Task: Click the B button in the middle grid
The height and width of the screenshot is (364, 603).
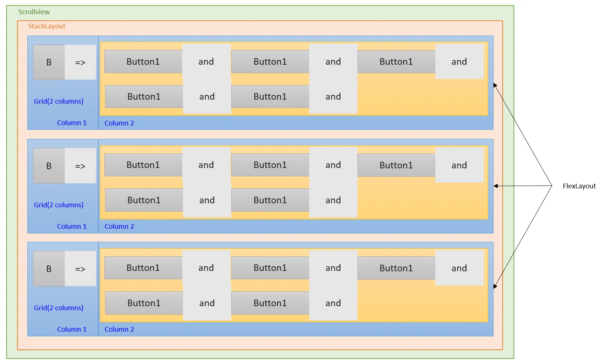Action: click(49, 166)
